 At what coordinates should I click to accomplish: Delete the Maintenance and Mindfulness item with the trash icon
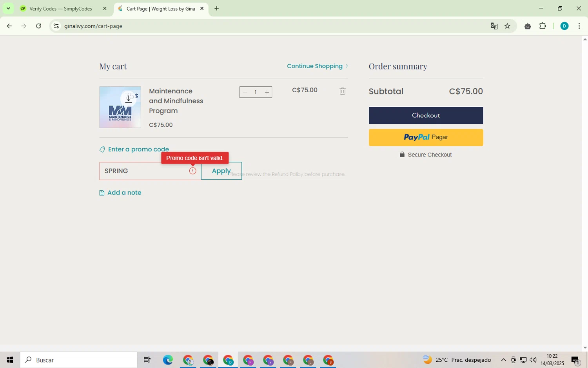342,91
